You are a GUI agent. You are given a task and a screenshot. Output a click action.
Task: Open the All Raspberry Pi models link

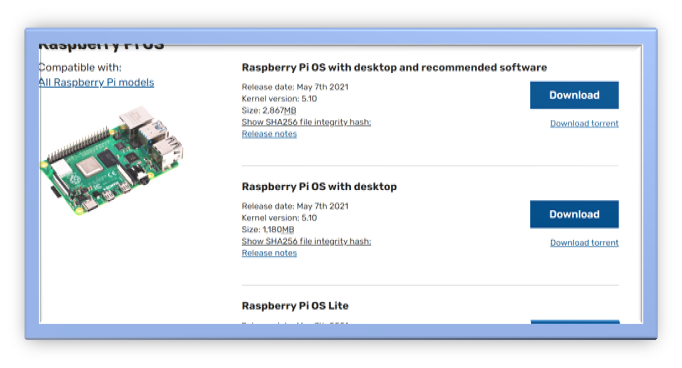[96, 83]
